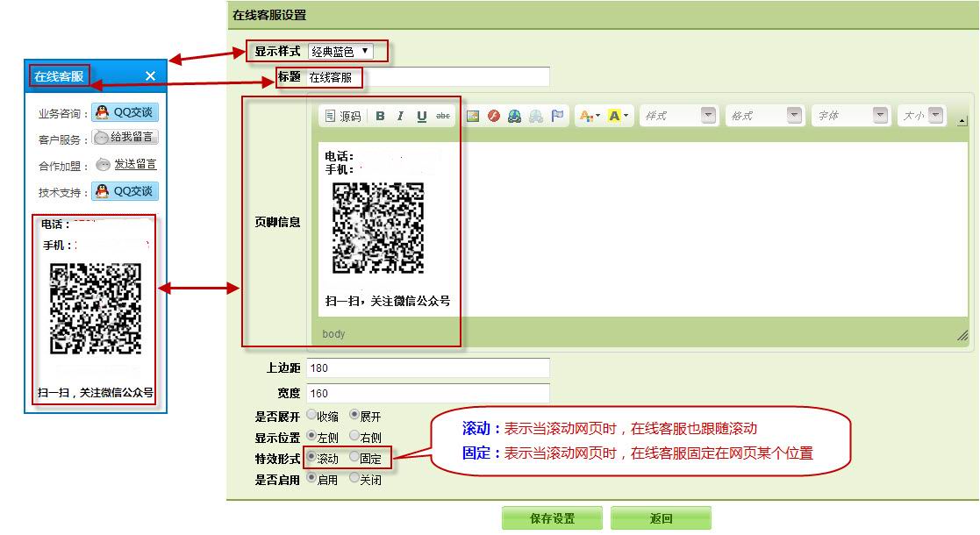Click the 在线客服 widget title
This screenshot has width=980, height=535.
click(x=59, y=76)
